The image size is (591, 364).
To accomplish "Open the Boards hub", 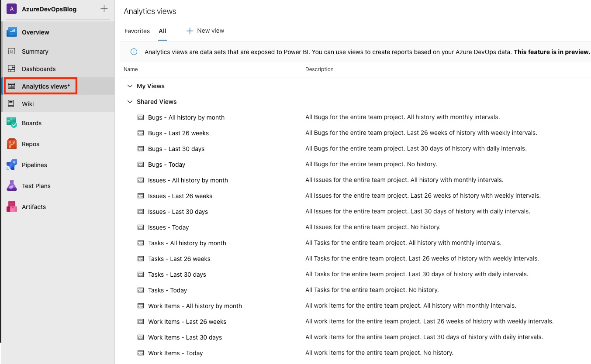I will tap(31, 123).
